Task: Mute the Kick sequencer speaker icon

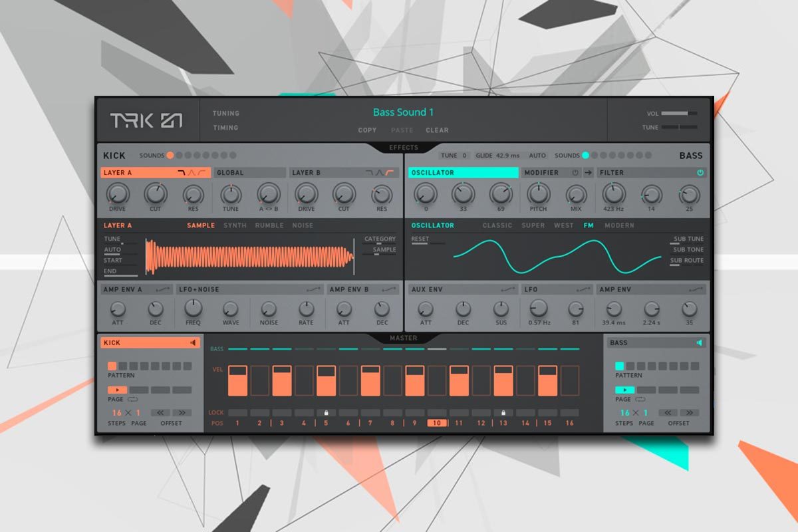Action: [x=194, y=343]
